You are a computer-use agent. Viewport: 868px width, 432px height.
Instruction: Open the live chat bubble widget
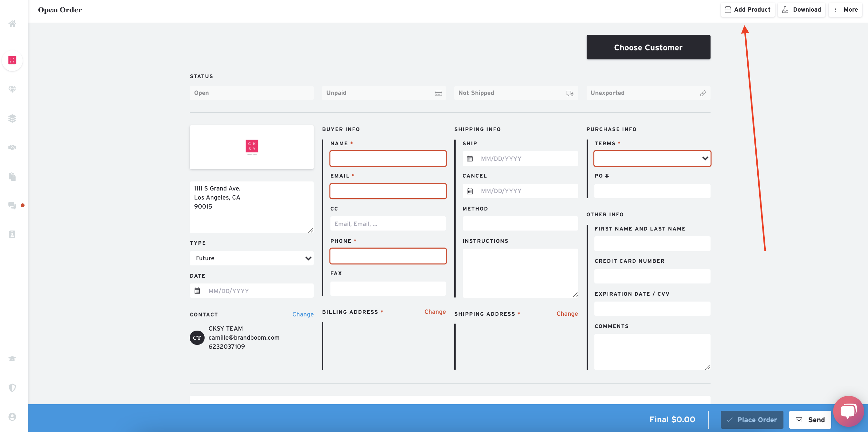[x=848, y=411]
